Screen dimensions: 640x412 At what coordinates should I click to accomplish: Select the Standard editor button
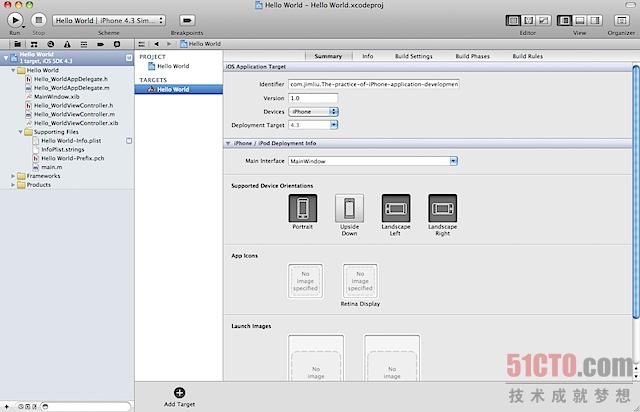click(x=513, y=20)
